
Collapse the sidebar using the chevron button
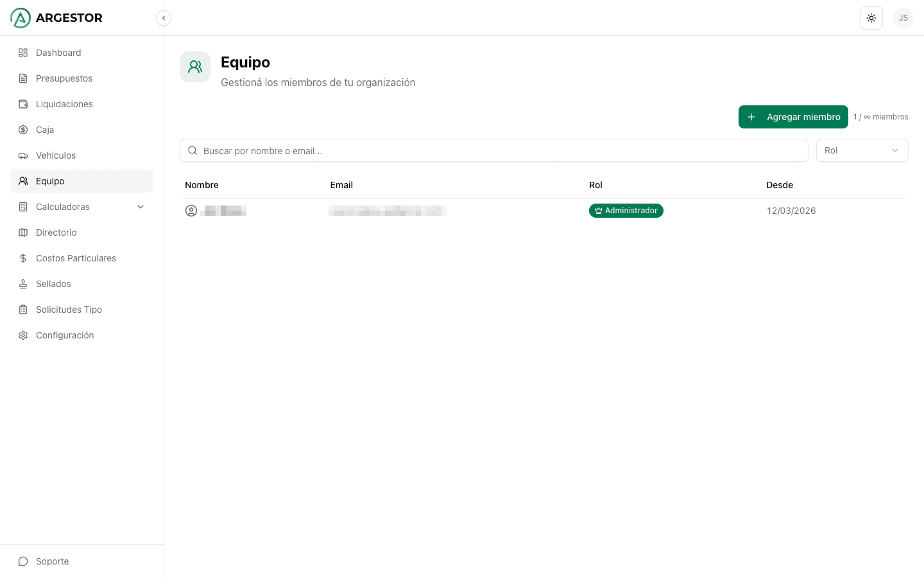pyautogui.click(x=164, y=18)
